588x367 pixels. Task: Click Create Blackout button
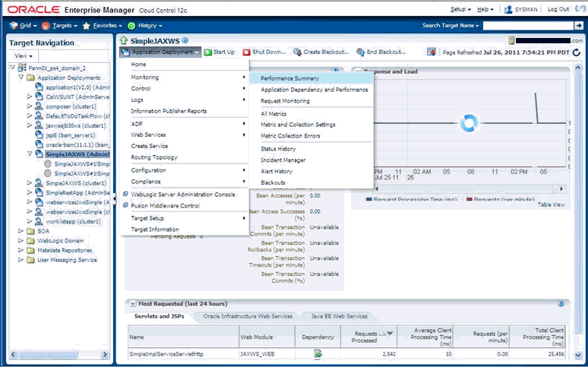[321, 52]
